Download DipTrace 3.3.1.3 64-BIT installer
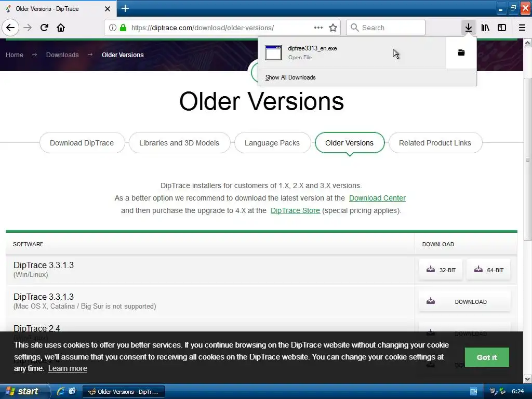The height and width of the screenshot is (399, 532). 488,270
